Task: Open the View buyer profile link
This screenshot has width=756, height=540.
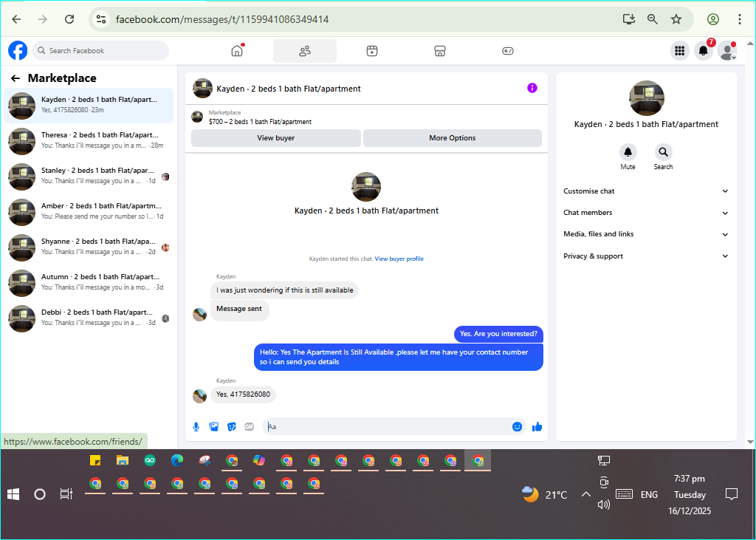Action: [399, 259]
